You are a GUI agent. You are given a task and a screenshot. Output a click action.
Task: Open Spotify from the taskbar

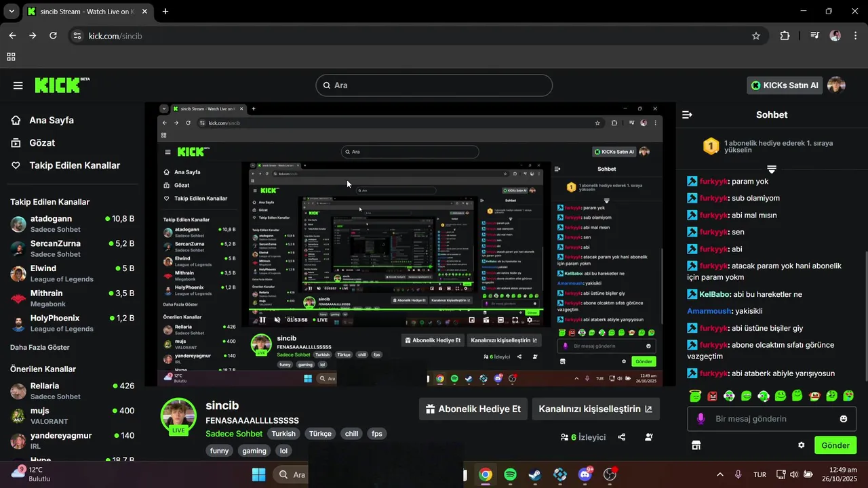510,474
